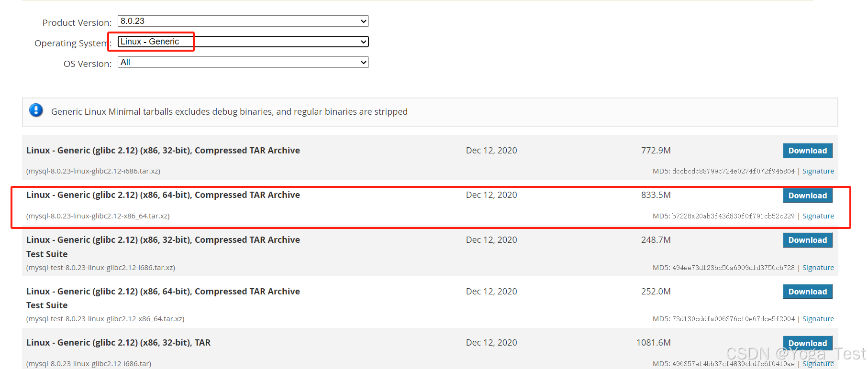868x369 pixels.
Task: Download the 833.5M 64-bit Compressed TAR Archive
Action: click(x=807, y=195)
